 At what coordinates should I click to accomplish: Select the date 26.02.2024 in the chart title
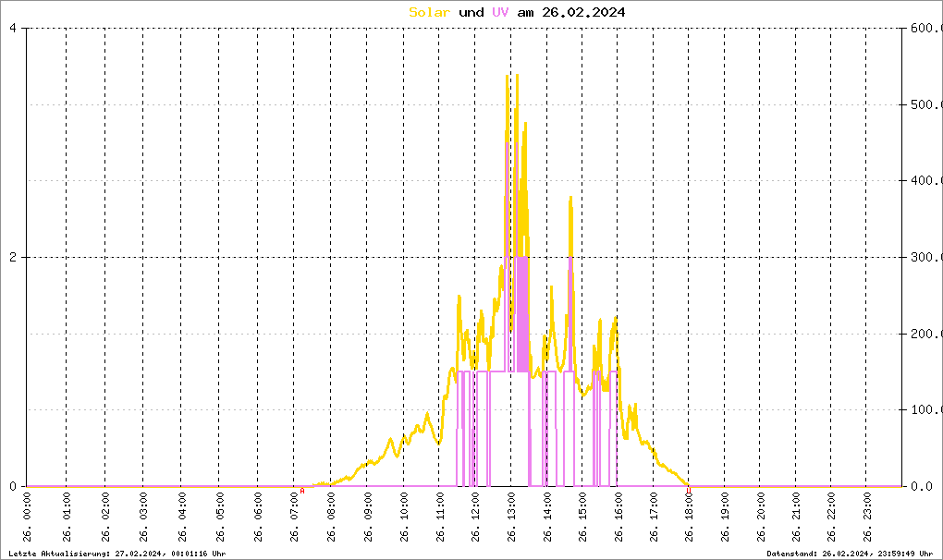(x=583, y=12)
